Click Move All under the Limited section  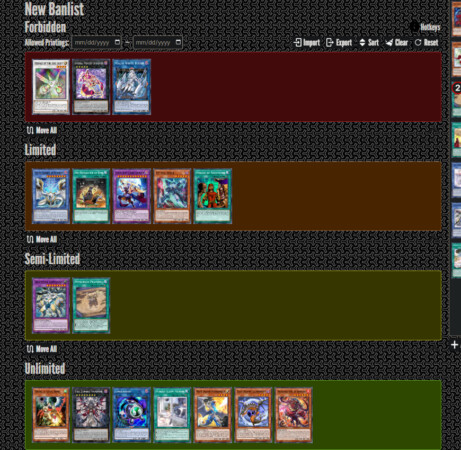(42, 239)
